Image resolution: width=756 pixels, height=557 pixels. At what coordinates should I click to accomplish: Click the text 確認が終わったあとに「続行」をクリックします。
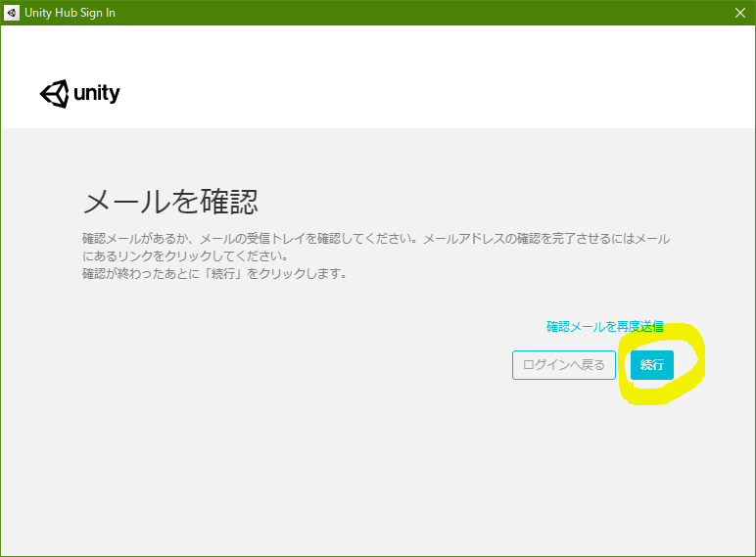(x=214, y=274)
